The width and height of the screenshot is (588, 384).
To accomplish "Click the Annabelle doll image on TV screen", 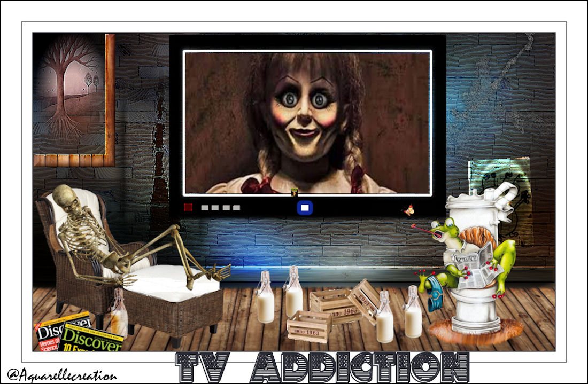I will (x=307, y=122).
